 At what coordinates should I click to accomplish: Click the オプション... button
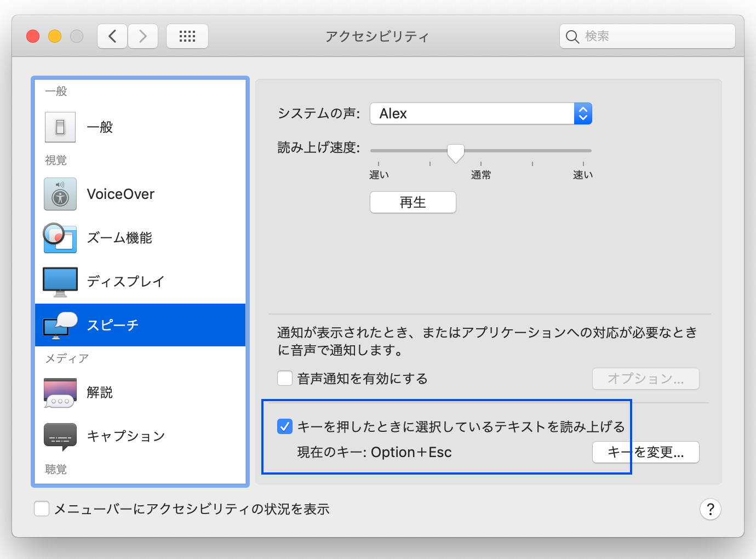pos(646,379)
